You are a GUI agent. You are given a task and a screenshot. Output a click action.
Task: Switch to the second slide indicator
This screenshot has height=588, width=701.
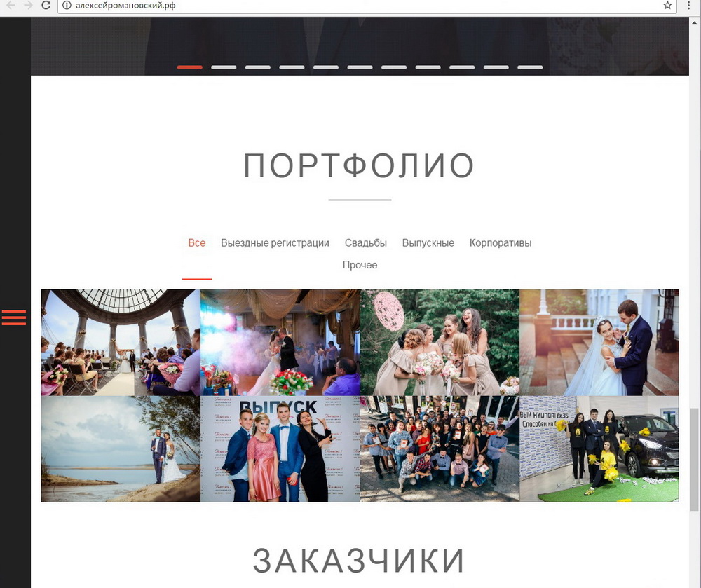224,67
